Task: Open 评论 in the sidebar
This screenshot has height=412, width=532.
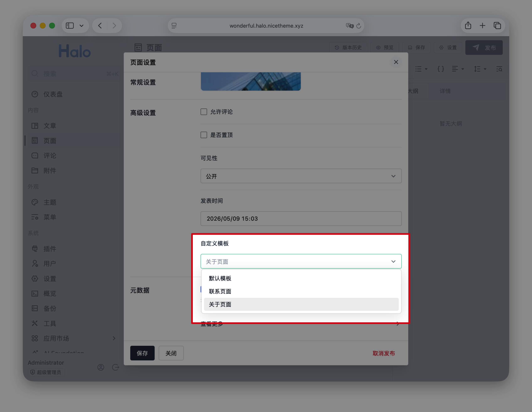Action: pos(75,156)
